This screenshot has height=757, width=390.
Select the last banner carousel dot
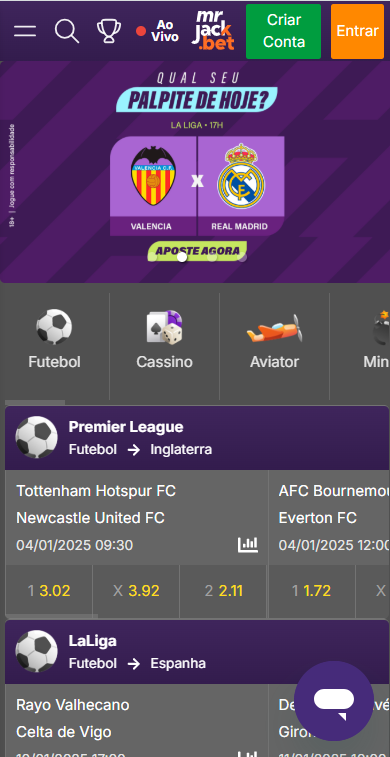pos(242,257)
